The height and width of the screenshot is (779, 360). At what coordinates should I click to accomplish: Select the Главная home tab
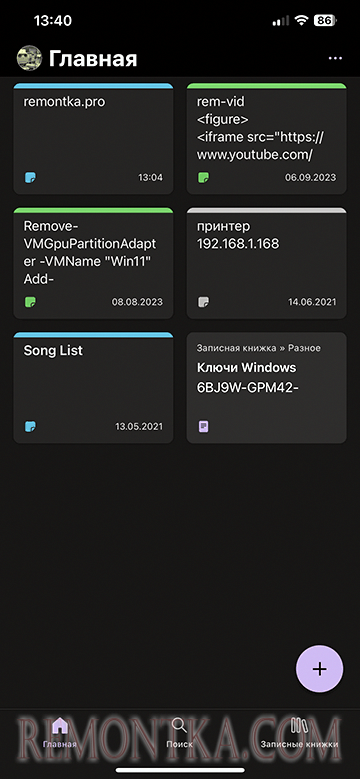(60, 733)
